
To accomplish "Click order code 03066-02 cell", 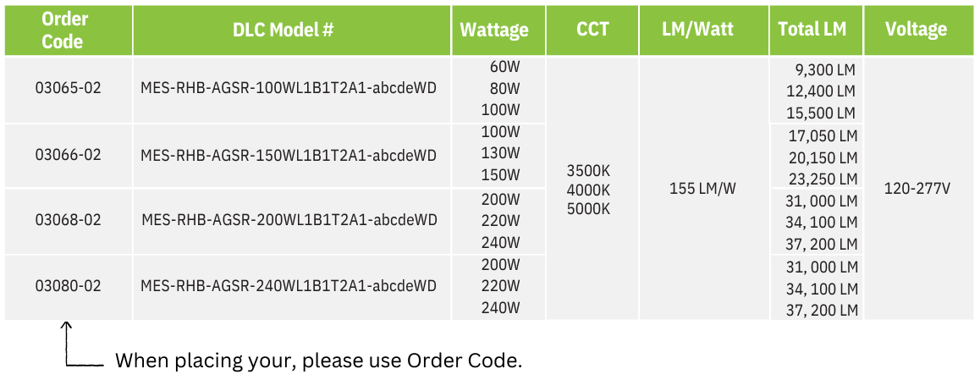I will coord(68,154).
